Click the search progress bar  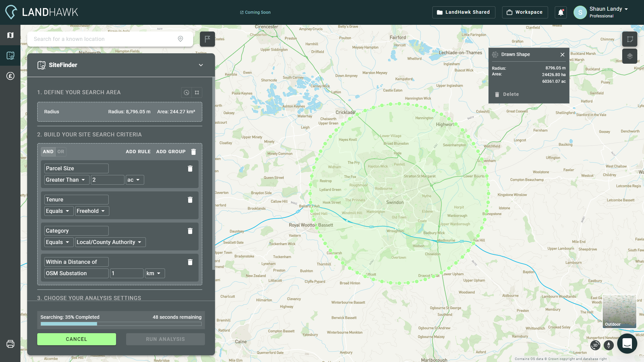click(121, 324)
